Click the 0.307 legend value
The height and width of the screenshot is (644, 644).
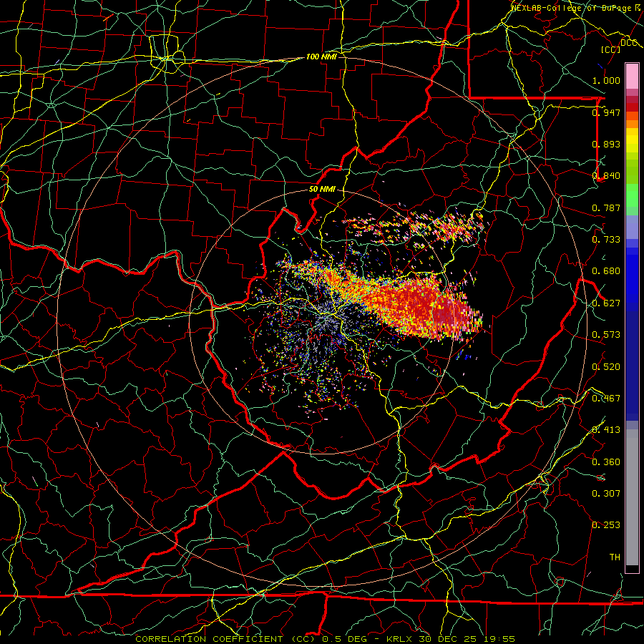click(x=606, y=493)
